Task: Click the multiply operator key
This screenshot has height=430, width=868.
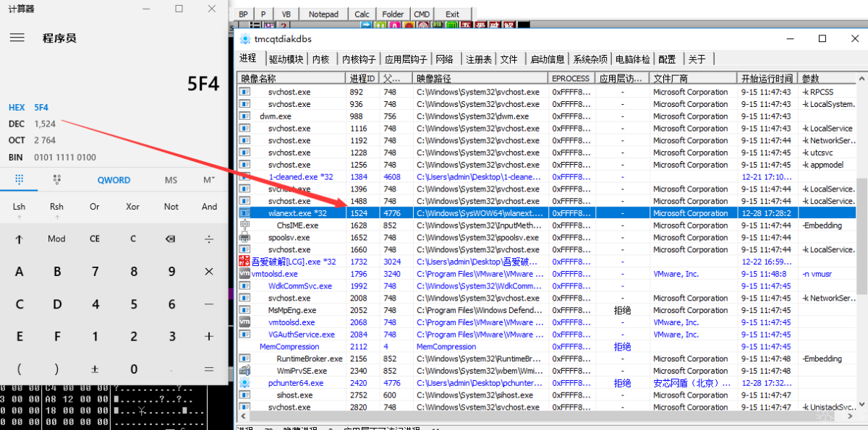Action: click(x=209, y=272)
